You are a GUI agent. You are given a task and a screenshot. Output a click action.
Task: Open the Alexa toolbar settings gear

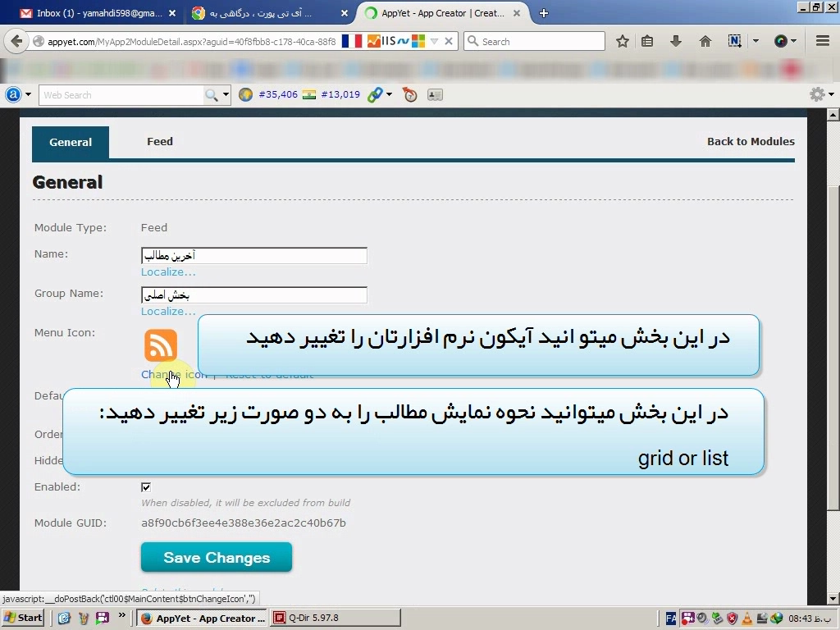817,95
